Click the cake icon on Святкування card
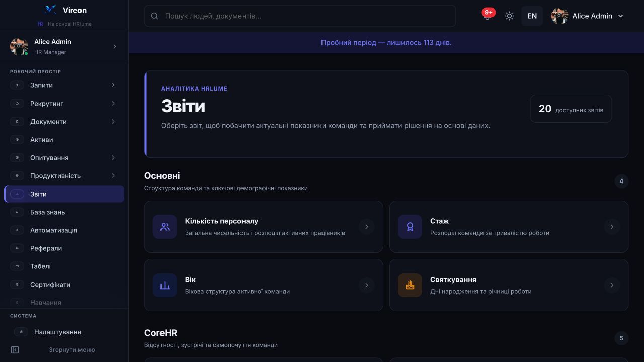The width and height of the screenshot is (644, 362). [410, 285]
